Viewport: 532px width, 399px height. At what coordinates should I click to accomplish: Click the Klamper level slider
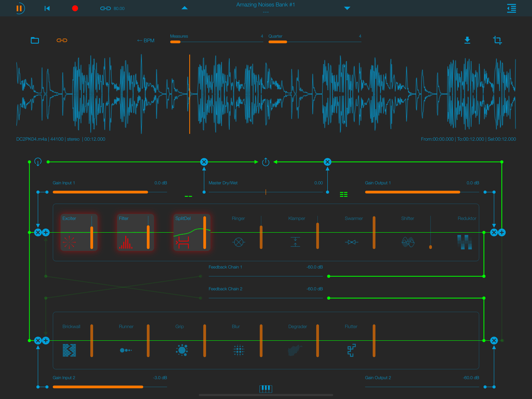click(317, 232)
